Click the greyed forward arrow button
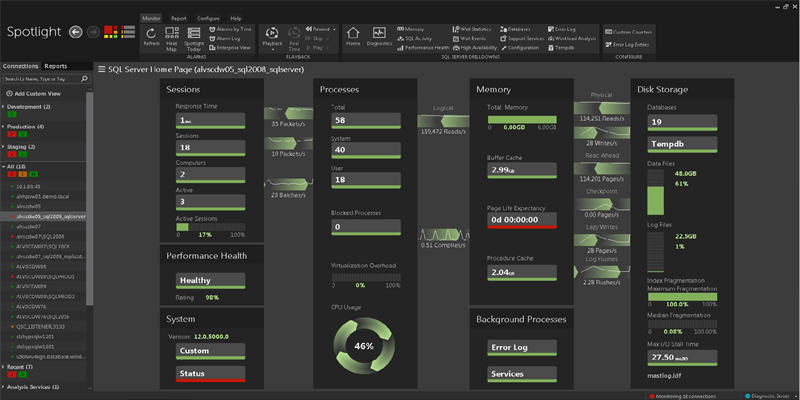 pyautogui.click(x=93, y=32)
